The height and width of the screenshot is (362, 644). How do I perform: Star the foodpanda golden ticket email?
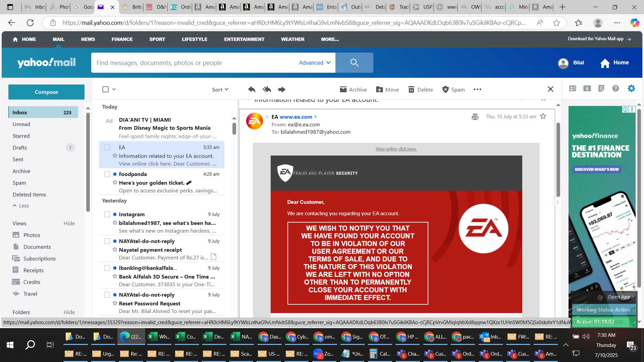click(x=115, y=183)
